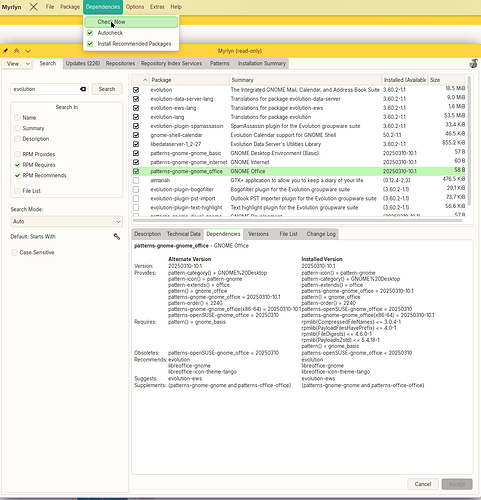Click the Search button
The width and height of the screenshot is (481, 500).
pos(107,89)
